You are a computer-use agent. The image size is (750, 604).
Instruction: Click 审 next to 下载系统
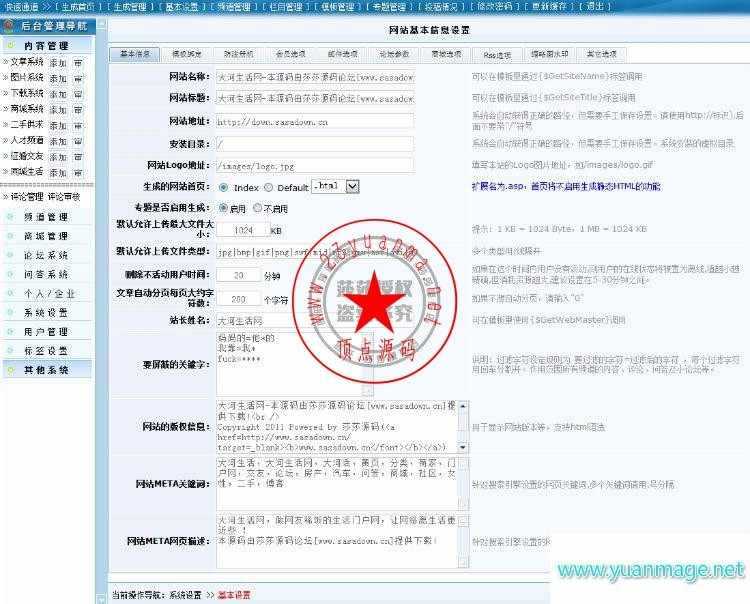coord(78,94)
